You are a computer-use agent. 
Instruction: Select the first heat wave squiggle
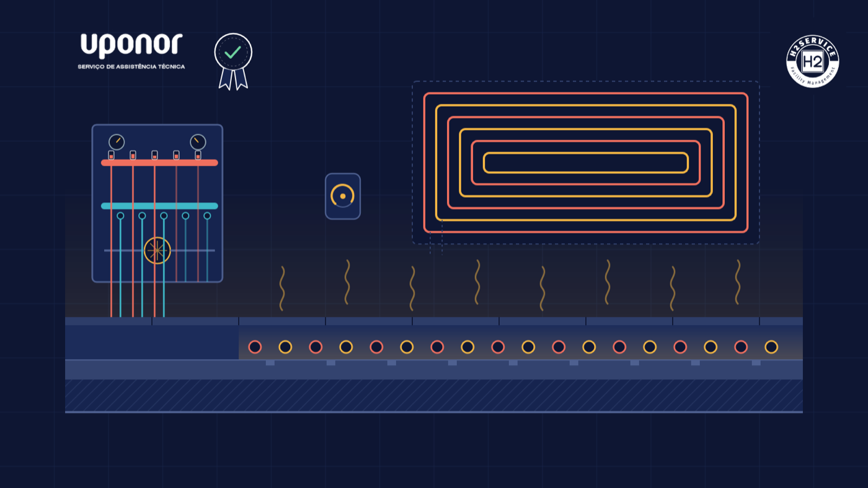[282, 288]
